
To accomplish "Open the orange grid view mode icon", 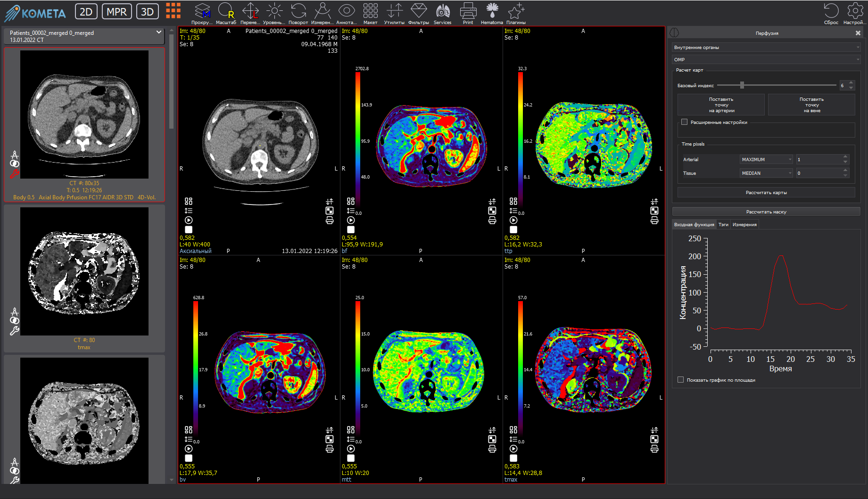I will 173,10.
